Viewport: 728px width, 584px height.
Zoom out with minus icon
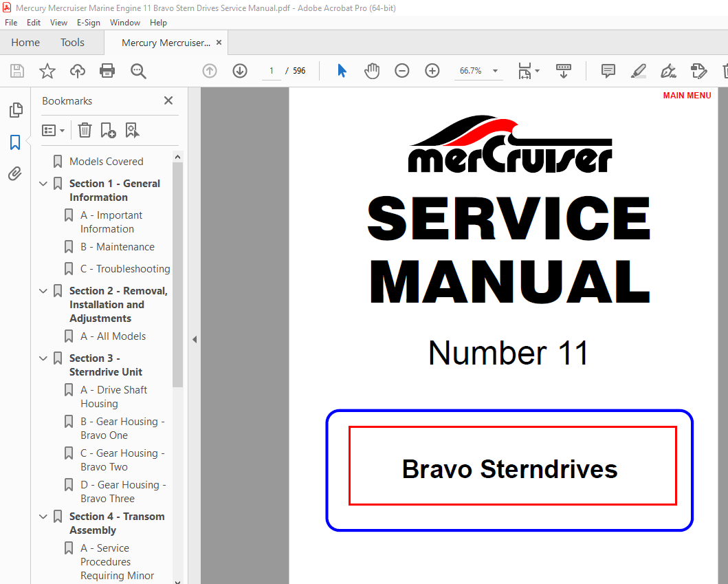point(401,71)
